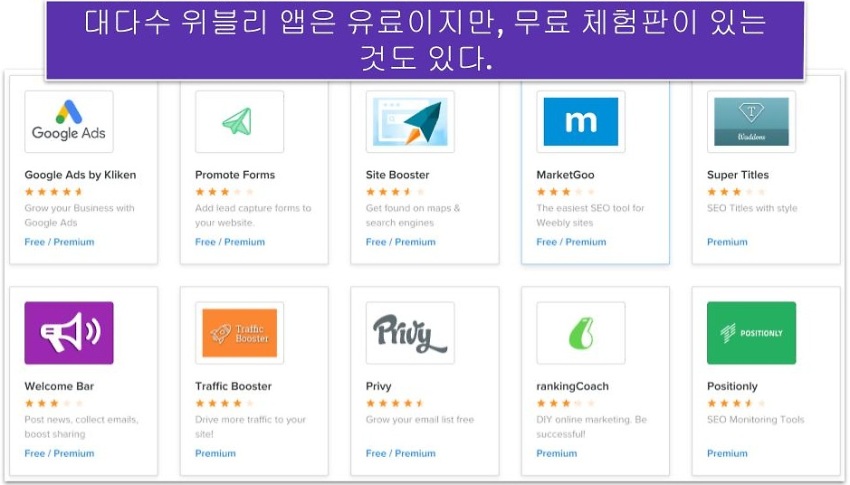Select the Super Titles app title

tap(738, 175)
